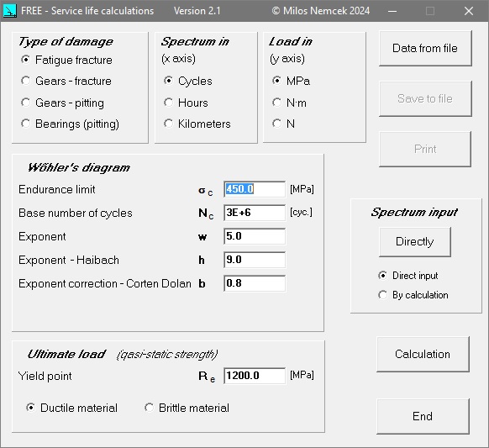Viewport: 489px width, 448px height.
Task: Click the application icon in title bar
Action: coord(9,11)
